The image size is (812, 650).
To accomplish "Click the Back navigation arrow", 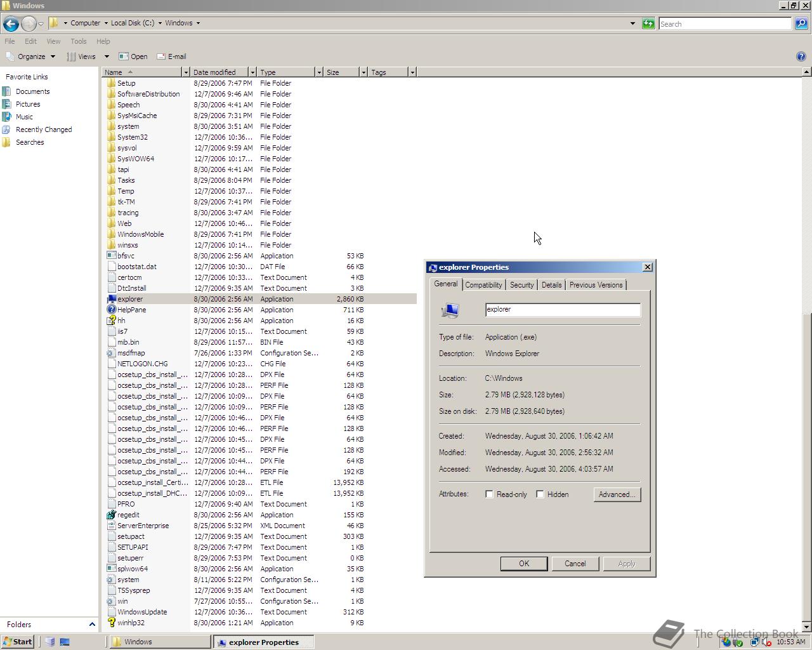I will 11,23.
